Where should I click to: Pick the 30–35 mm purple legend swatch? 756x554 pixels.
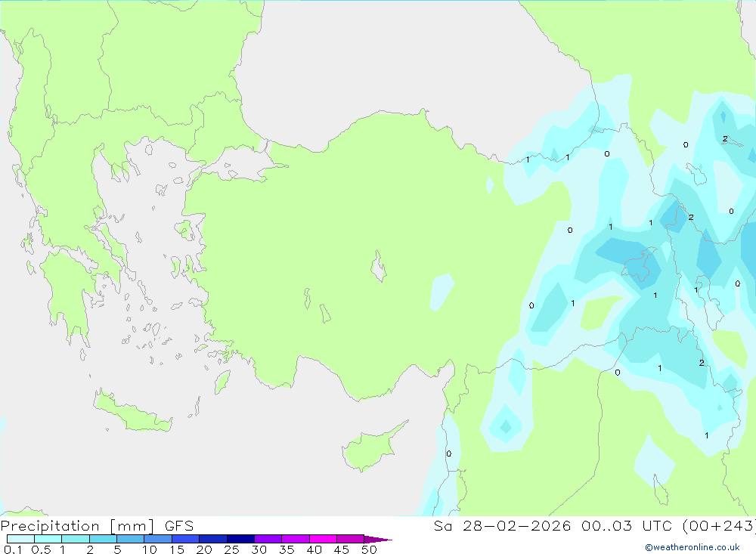268,539
